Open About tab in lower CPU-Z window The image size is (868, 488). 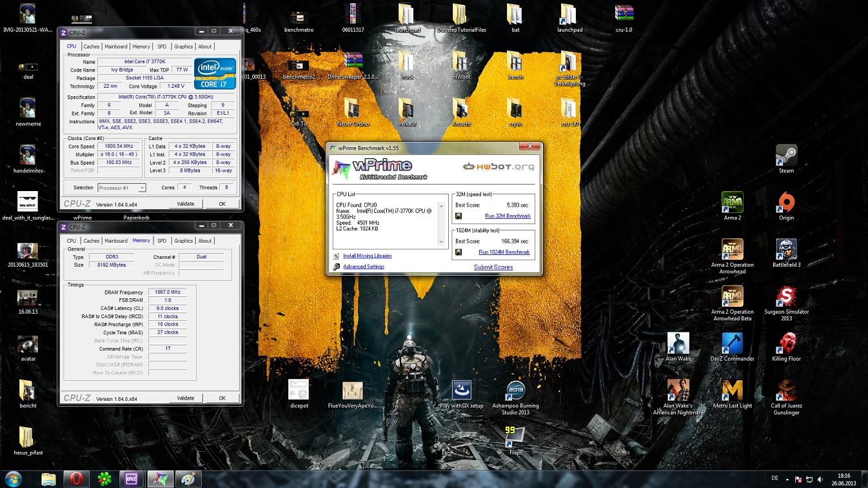[205, 241]
